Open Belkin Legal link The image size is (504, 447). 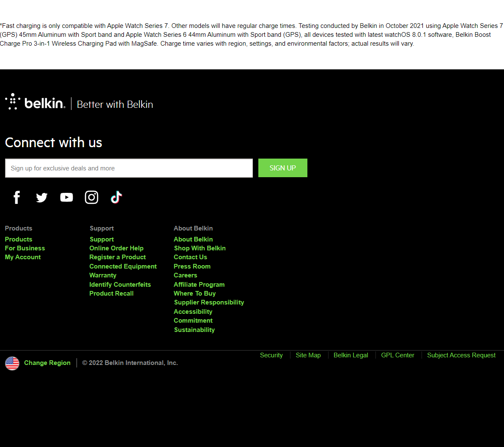coord(351,355)
